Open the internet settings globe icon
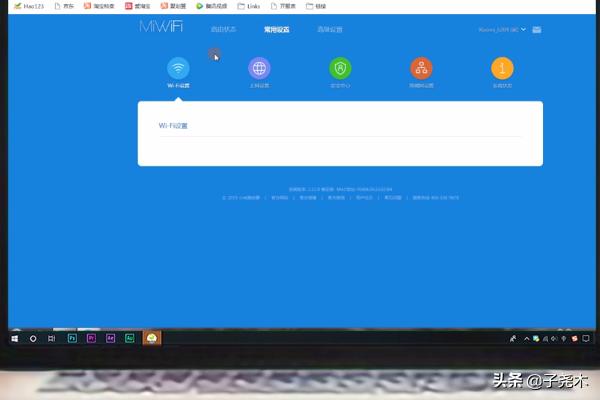 pyautogui.click(x=259, y=68)
